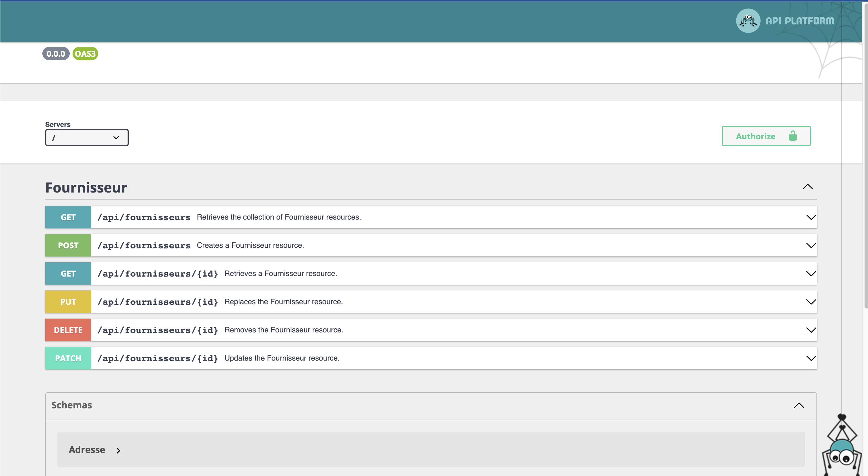This screenshot has height=476, width=868.
Task: Click the PATCH method badge
Action: (68, 358)
